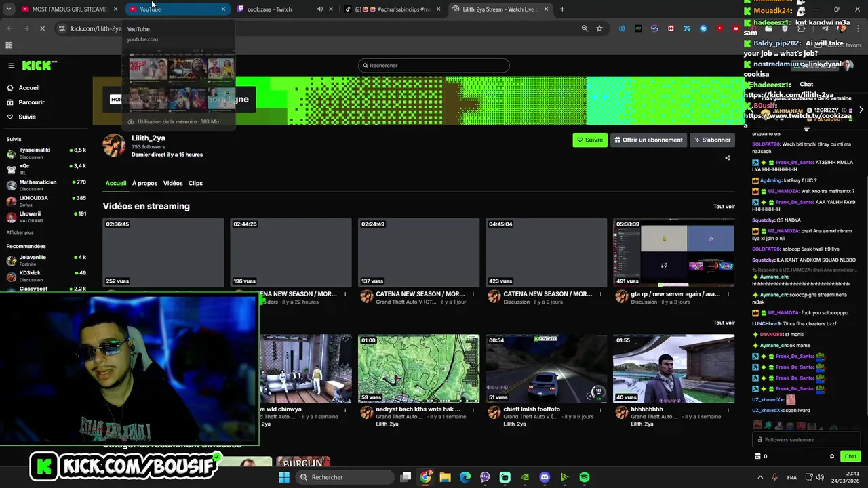This screenshot has height=488, width=868.
Task: Open followed channel ilyaselmaliki
Action: coord(46,153)
